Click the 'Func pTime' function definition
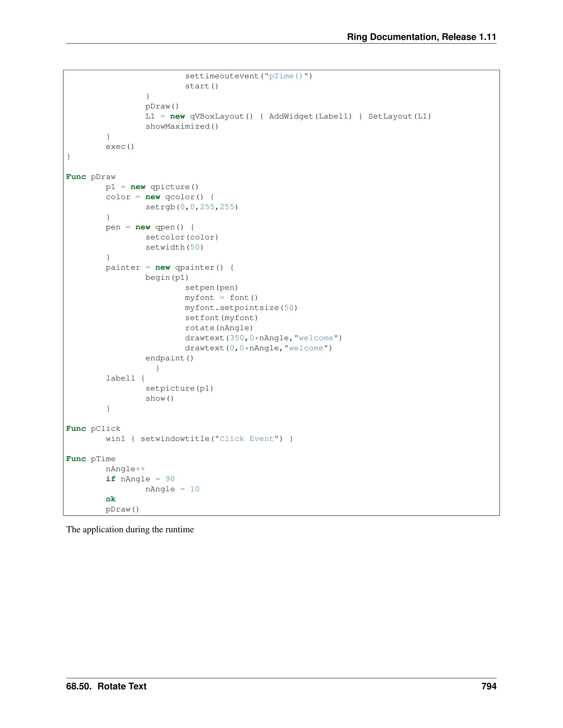 pos(91,459)
